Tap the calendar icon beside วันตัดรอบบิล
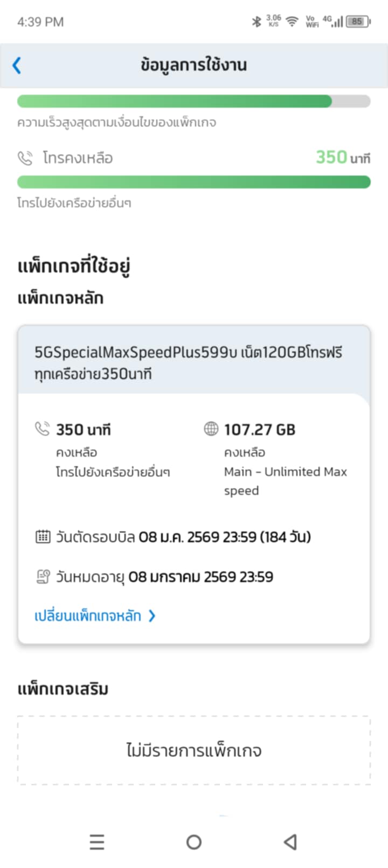Screen dimensions: 388x868 (x=43, y=536)
